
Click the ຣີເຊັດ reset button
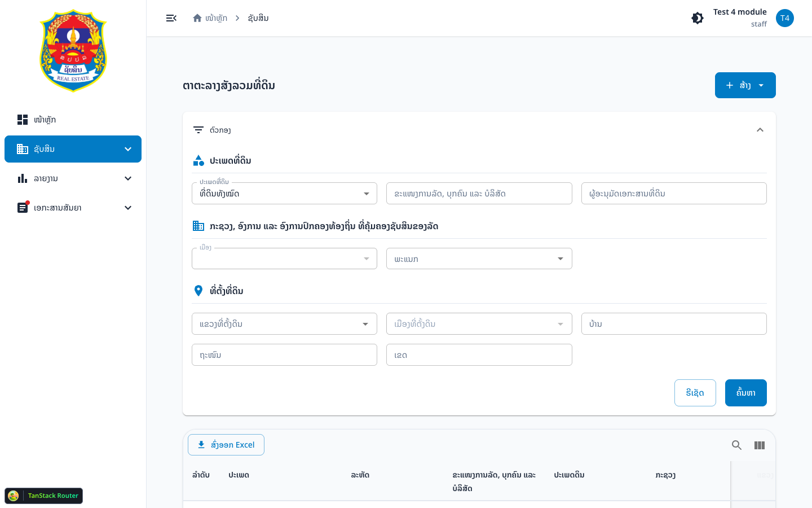695,393
